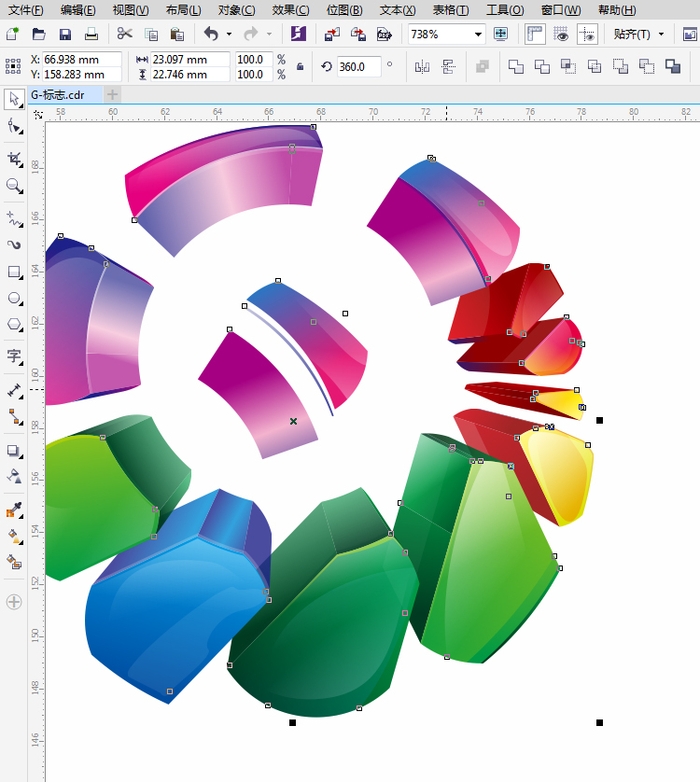This screenshot has height=782, width=700.
Task: Click the Weld shapes icon
Action: (x=516, y=67)
